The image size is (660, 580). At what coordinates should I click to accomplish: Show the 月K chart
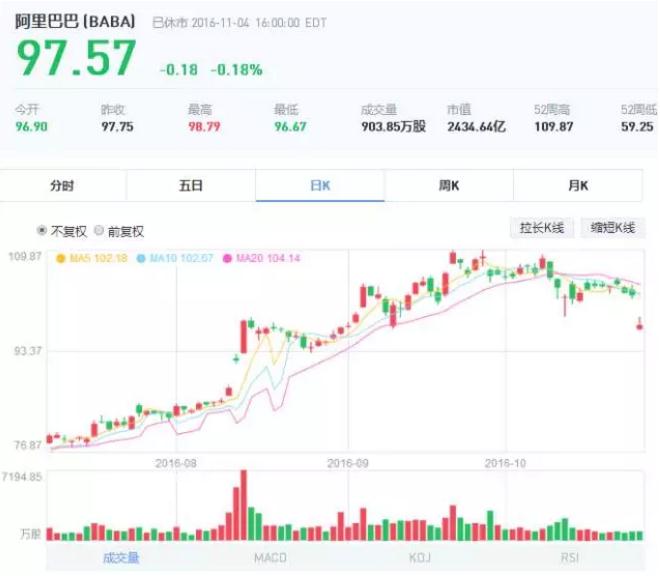pyautogui.click(x=578, y=186)
